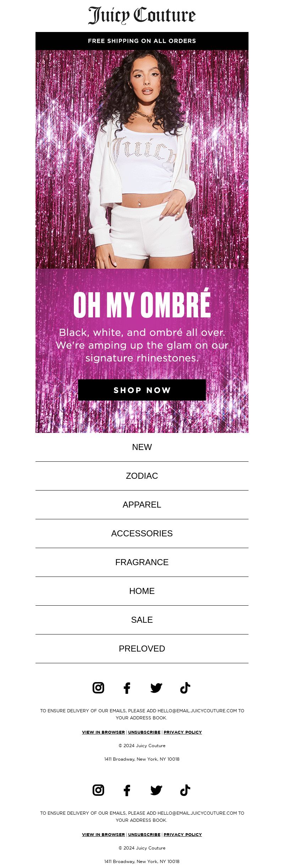Click the Juicy Couture logo header
284x868 pixels.
pos(142,16)
